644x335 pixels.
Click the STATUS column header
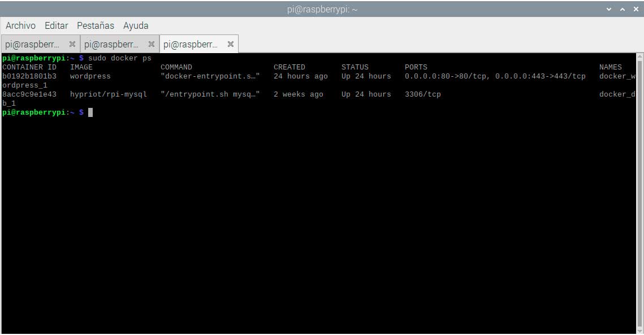[x=355, y=67]
